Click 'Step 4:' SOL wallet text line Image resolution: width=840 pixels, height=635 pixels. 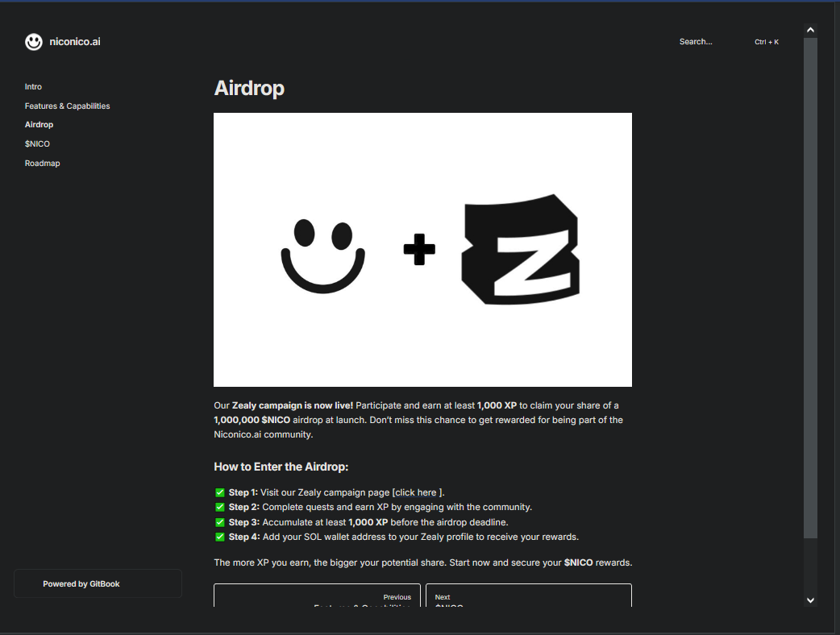click(404, 537)
